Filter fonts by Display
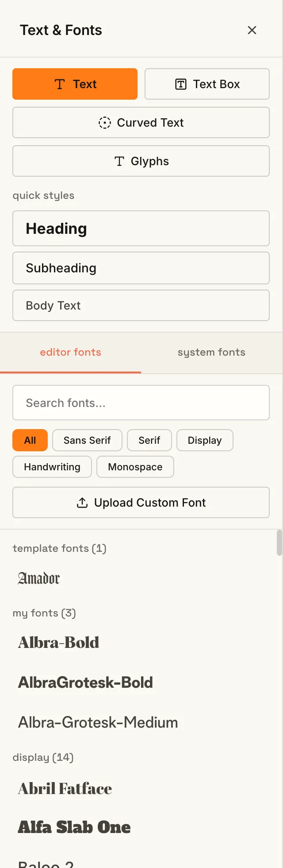 [x=205, y=440]
